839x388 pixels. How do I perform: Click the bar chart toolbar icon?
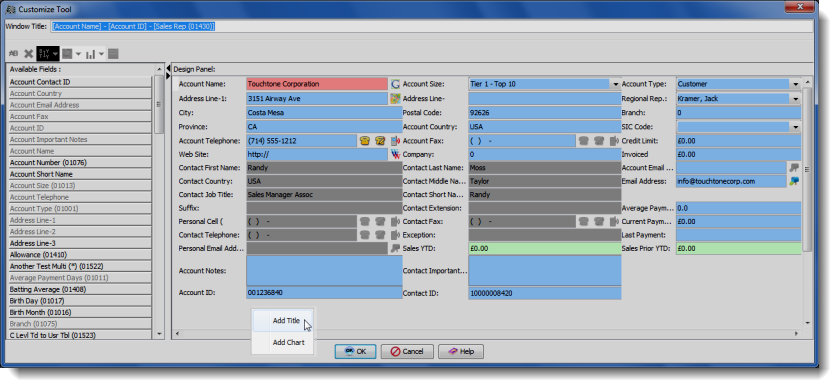tap(90, 54)
